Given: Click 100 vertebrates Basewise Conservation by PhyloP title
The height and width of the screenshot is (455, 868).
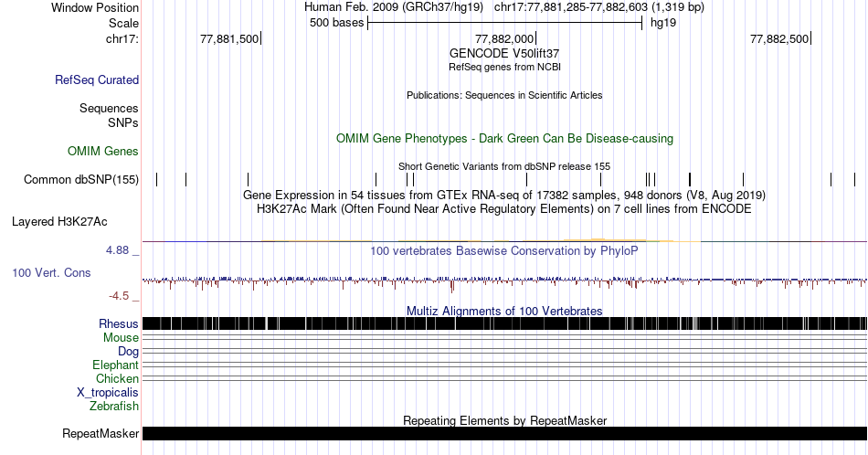Looking at the screenshot, I should 504,250.
